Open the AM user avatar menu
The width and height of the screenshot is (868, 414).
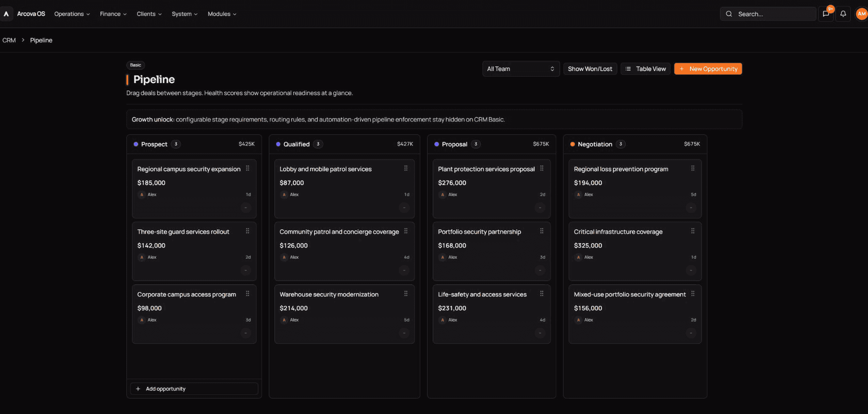861,14
